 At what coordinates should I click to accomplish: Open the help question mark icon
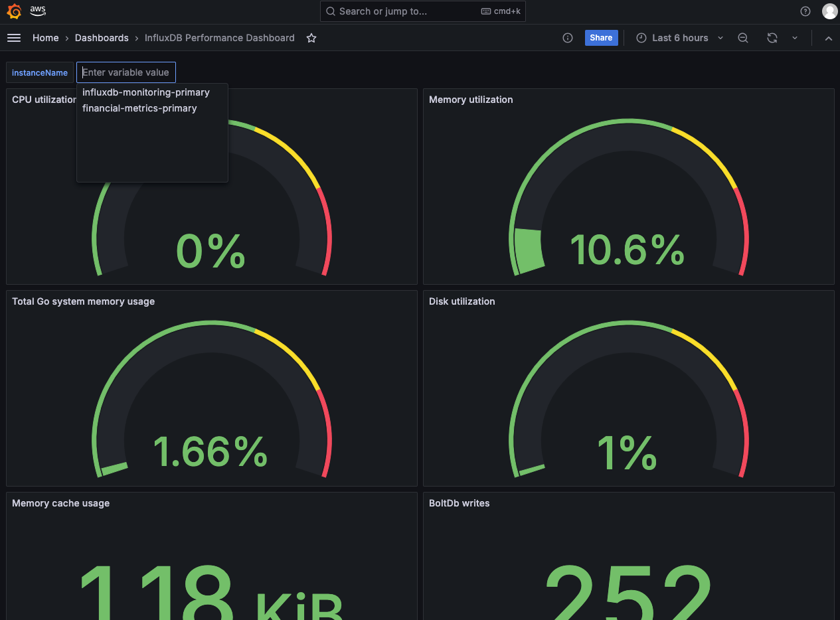tap(805, 11)
